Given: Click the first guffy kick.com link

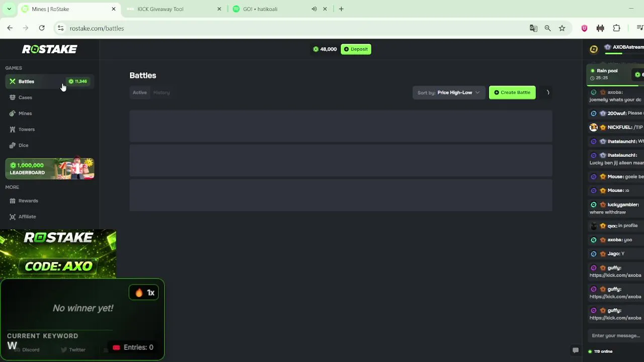Looking at the screenshot, I should pyautogui.click(x=615, y=276).
